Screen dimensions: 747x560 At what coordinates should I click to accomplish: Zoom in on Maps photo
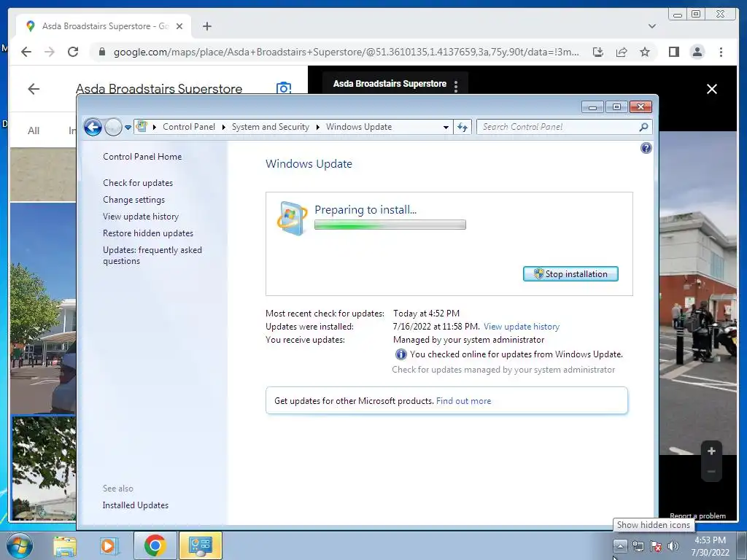711,451
